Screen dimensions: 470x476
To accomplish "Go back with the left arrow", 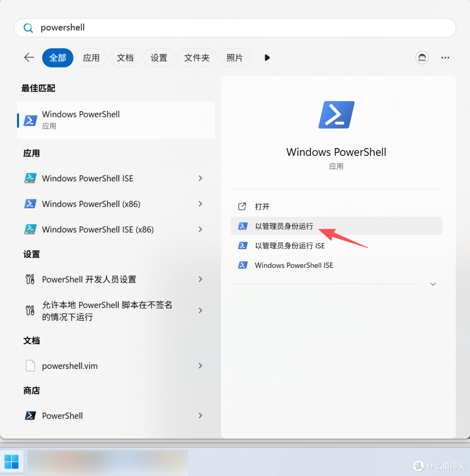I will coord(29,57).
